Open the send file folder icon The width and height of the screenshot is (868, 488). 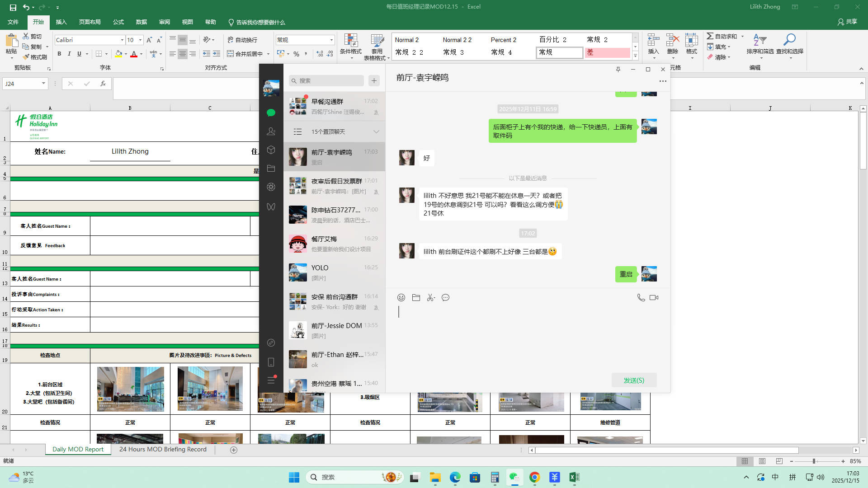416,298
